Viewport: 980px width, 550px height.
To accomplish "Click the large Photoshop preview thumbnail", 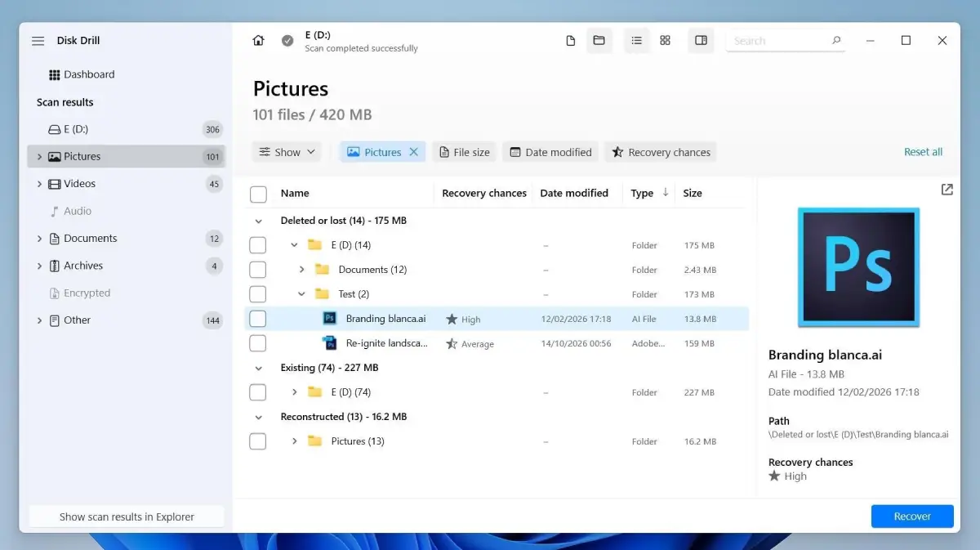I will pos(858,267).
